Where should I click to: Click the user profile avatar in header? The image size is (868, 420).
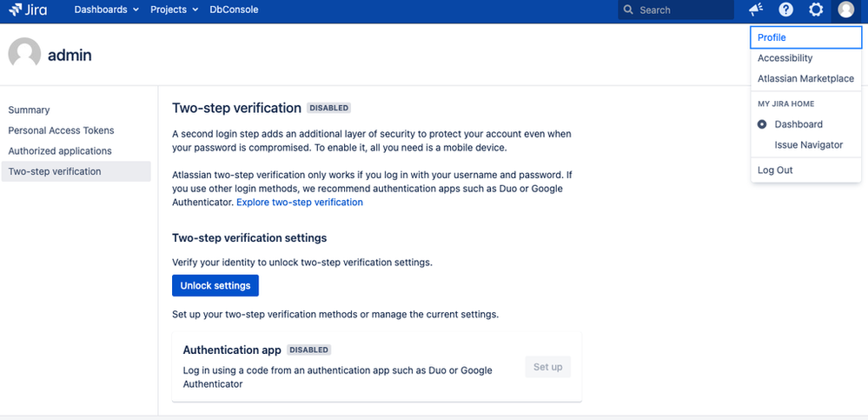(845, 10)
